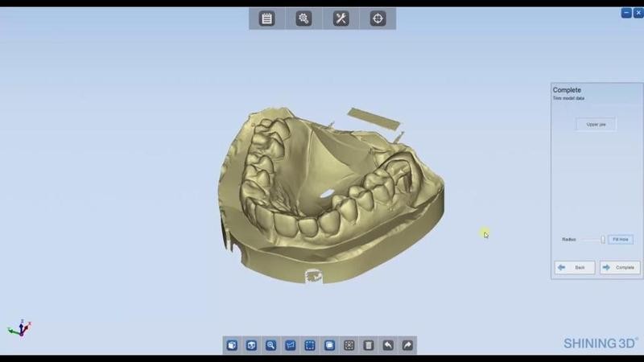Click the wrench and screwdriver tools icon
Screen dimensions: 644x362
(x=341, y=19)
